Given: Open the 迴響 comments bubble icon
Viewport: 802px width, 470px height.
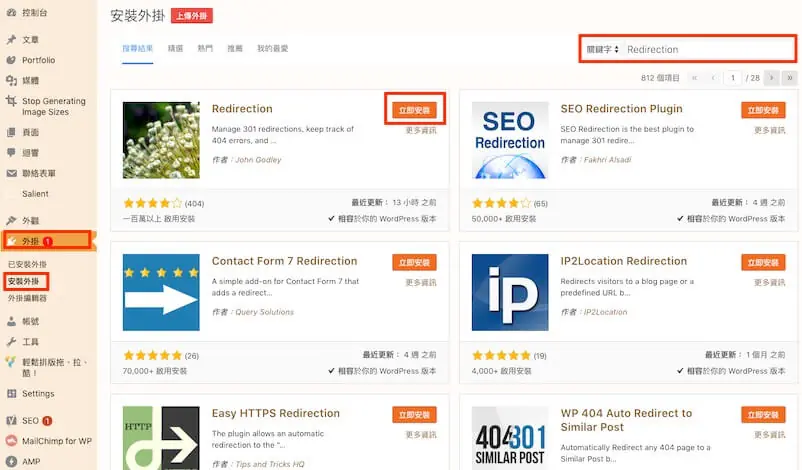Looking at the screenshot, I should [11, 152].
